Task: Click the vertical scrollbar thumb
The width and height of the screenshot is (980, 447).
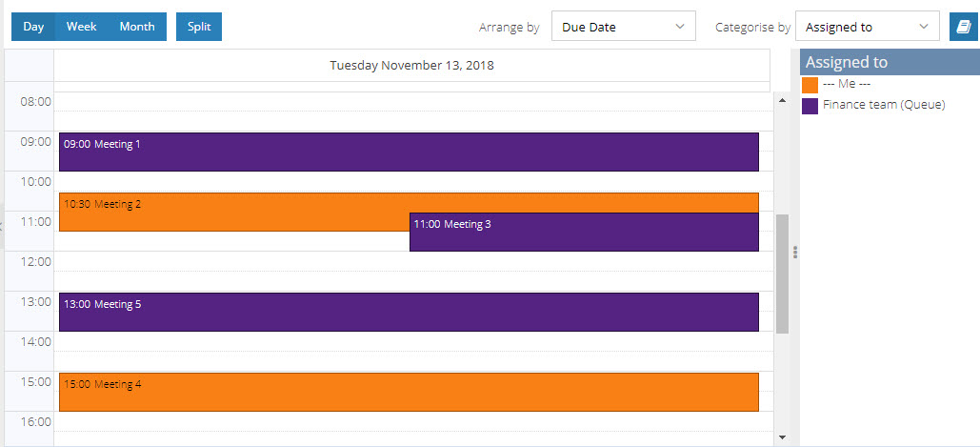Action: click(x=783, y=274)
